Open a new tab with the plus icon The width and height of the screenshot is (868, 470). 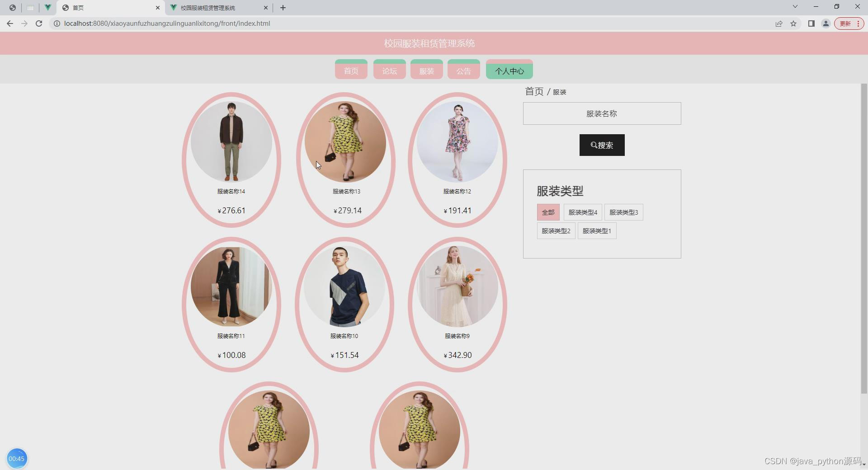283,8
